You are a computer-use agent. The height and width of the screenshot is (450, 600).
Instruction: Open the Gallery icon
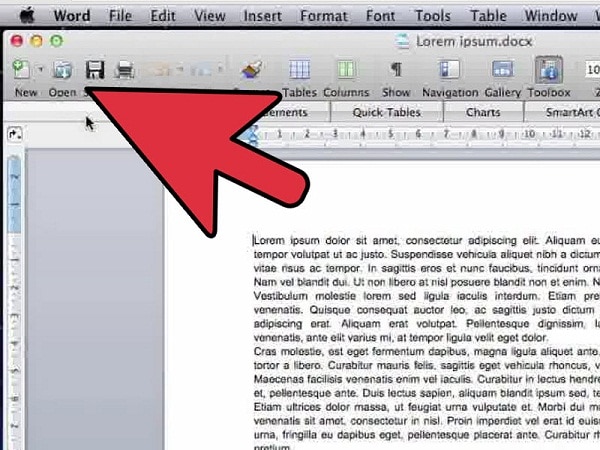point(502,70)
